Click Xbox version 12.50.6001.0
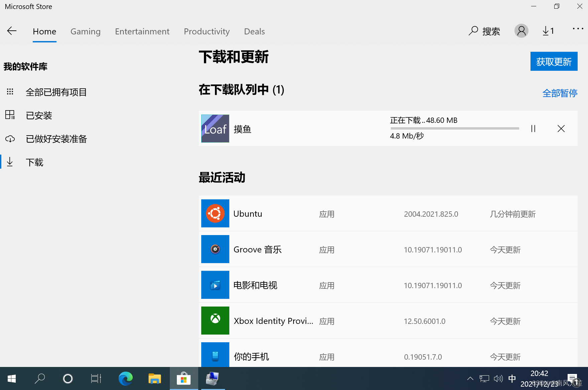This screenshot has height=390, width=588. pyautogui.click(x=425, y=321)
